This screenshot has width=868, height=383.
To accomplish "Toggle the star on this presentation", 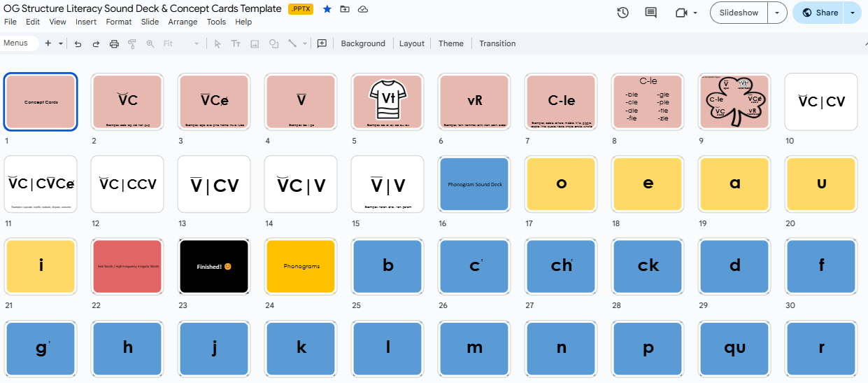I will (x=327, y=9).
